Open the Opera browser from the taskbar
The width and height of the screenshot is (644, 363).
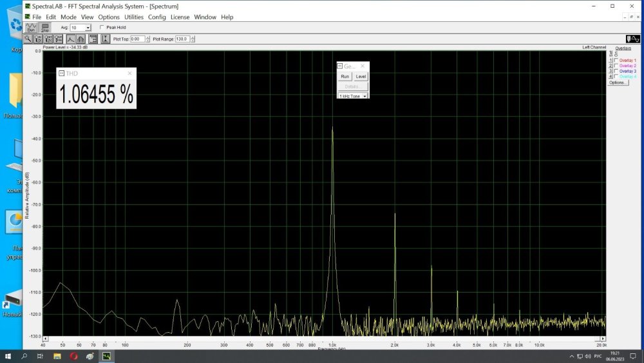(x=74, y=356)
